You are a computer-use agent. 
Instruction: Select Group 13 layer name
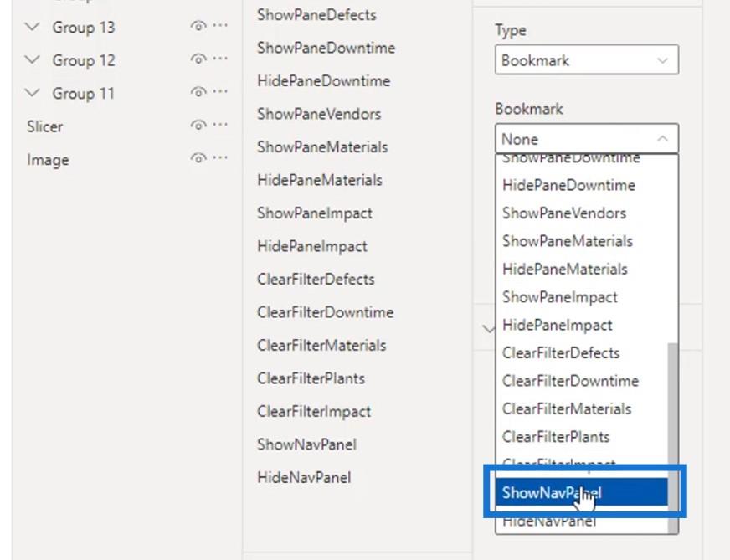coord(84,28)
